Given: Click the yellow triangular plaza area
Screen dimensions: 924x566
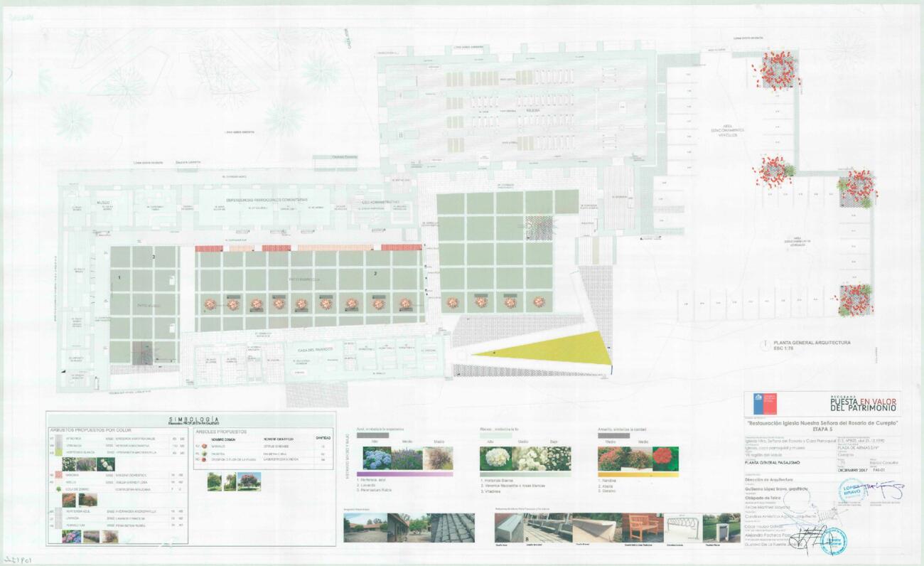Looking at the screenshot, I should tap(562, 349).
